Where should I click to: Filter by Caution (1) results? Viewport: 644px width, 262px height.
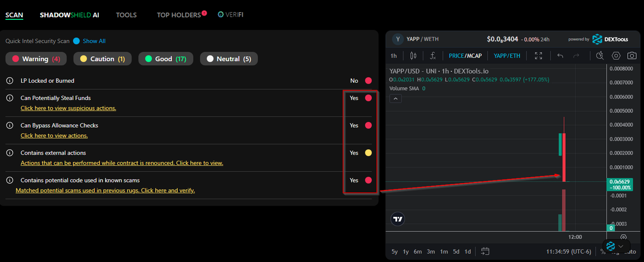click(103, 59)
